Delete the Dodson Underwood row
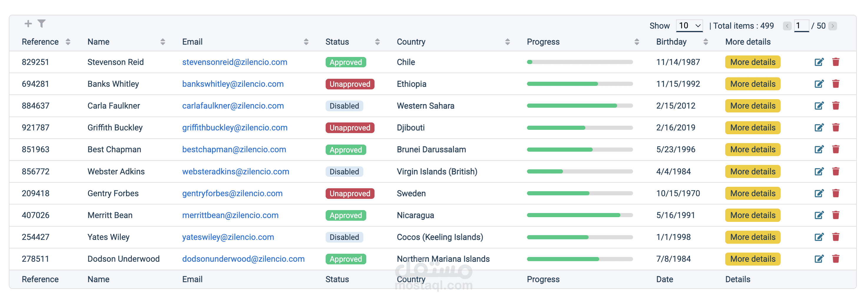 click(836, 259)
